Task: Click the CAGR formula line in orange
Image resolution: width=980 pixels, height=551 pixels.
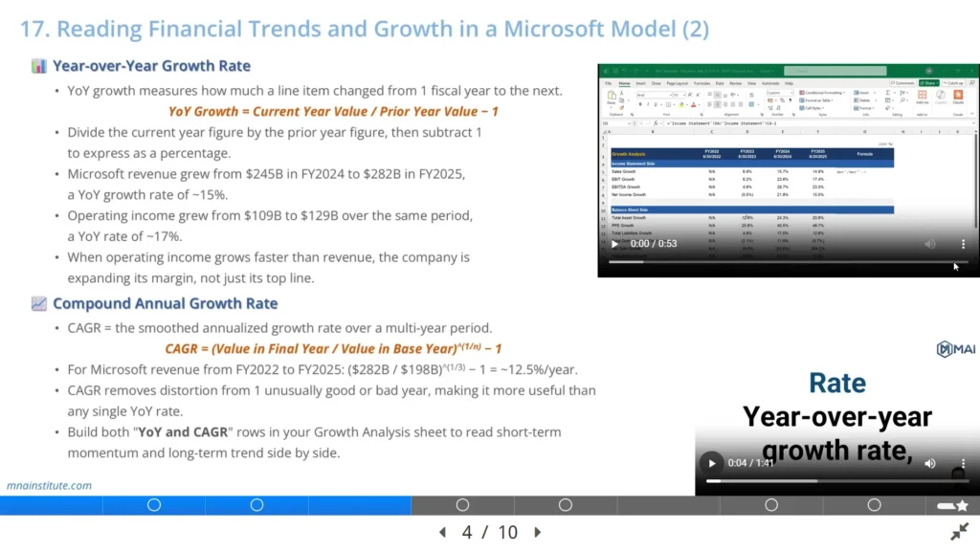Action: pos(333,348)
